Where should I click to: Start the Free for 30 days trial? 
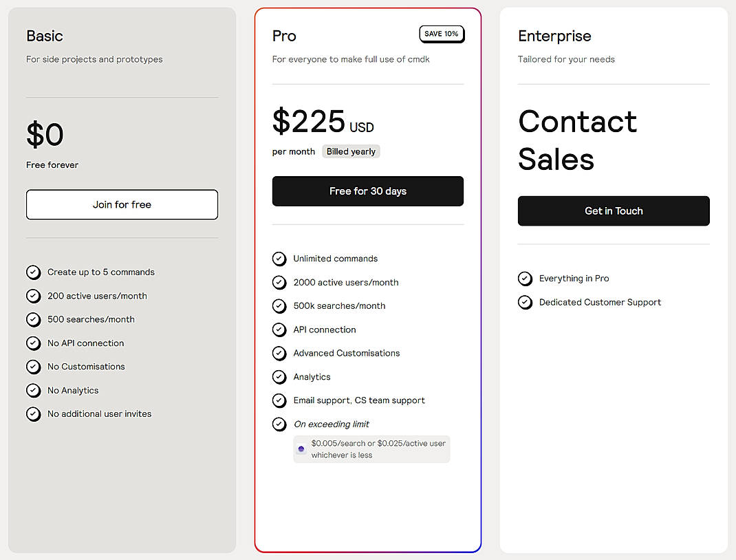367,191
